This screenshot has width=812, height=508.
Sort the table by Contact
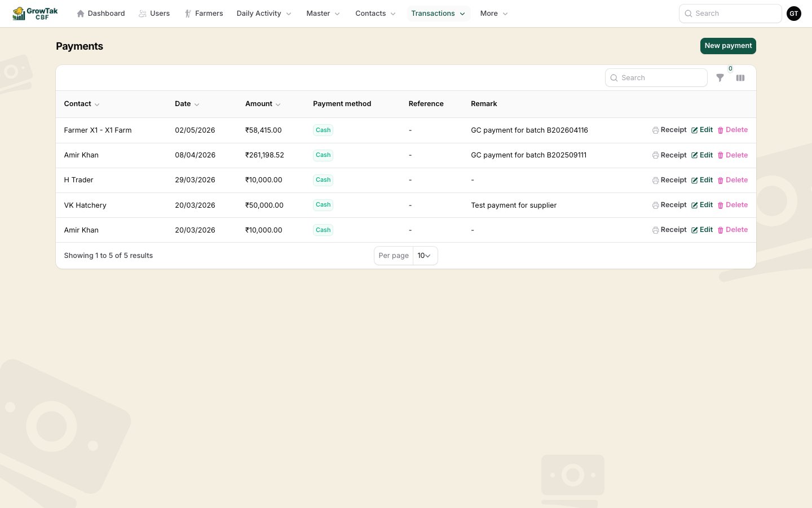(x=82, y=104)
